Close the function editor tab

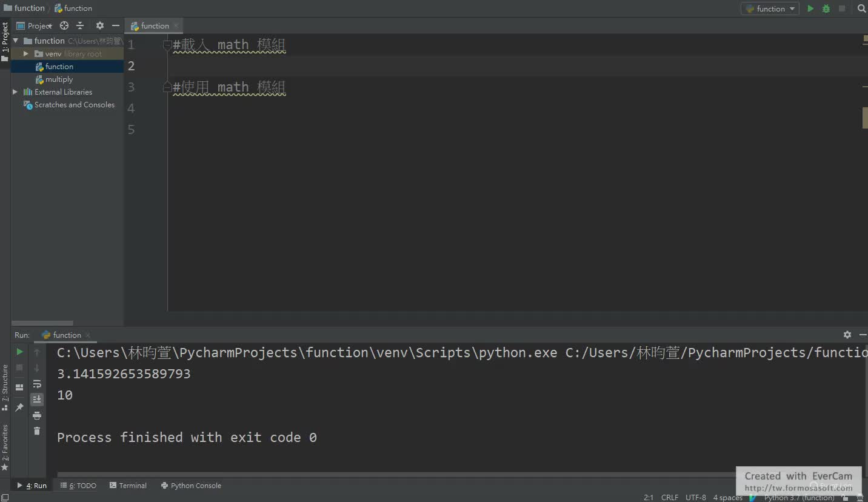(x=176, y=25)
